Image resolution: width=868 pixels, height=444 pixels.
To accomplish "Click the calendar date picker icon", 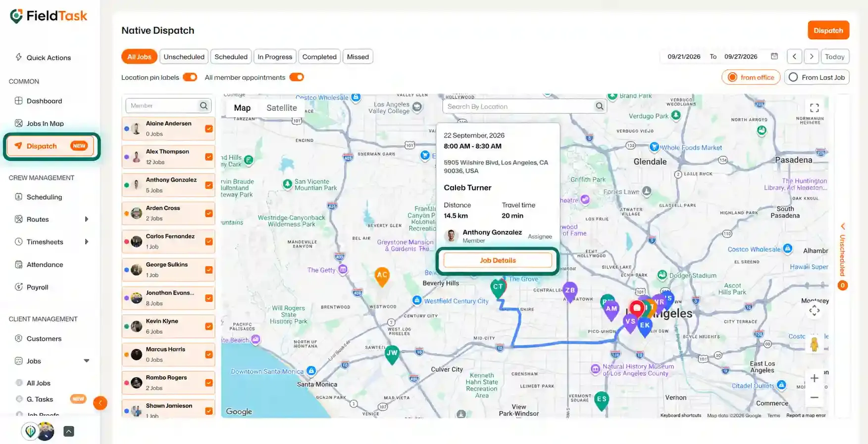I will pyautogui.click(x=774, y=56).
